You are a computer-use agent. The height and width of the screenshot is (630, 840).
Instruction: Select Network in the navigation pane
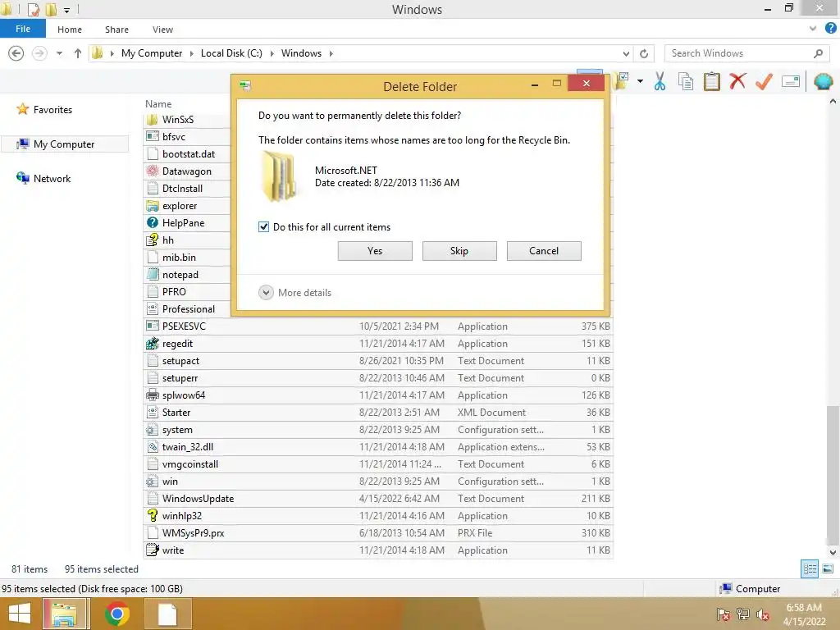(x=52, y=178)
